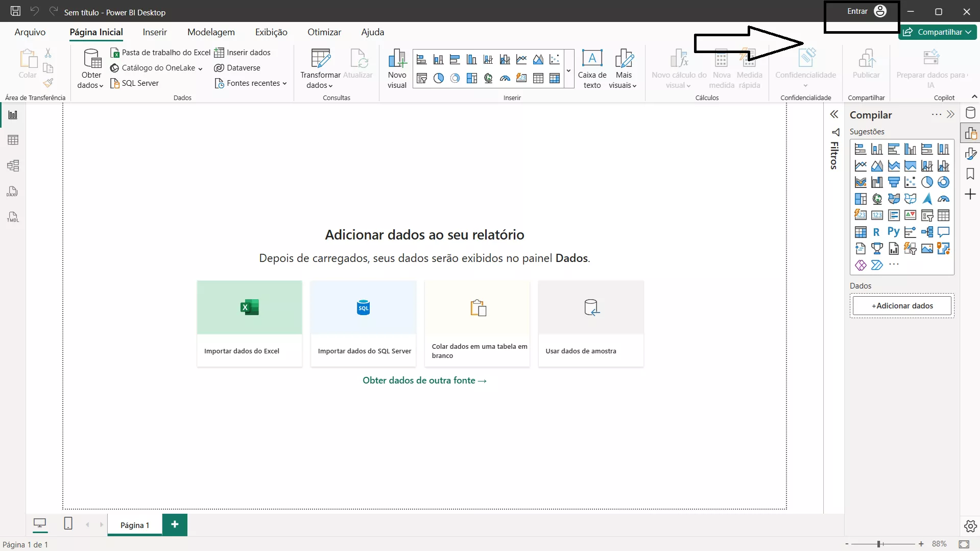
Task: Expand the Filtros pane
Action: pos(834,114)
